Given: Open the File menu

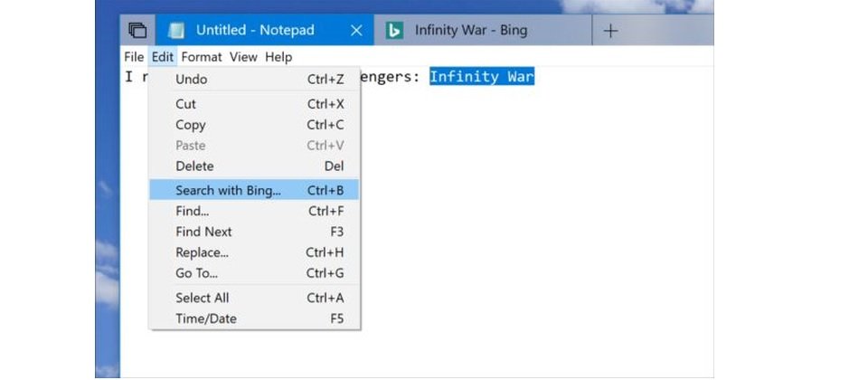Looking at the screenshot, I should click(x=134, y=57).
